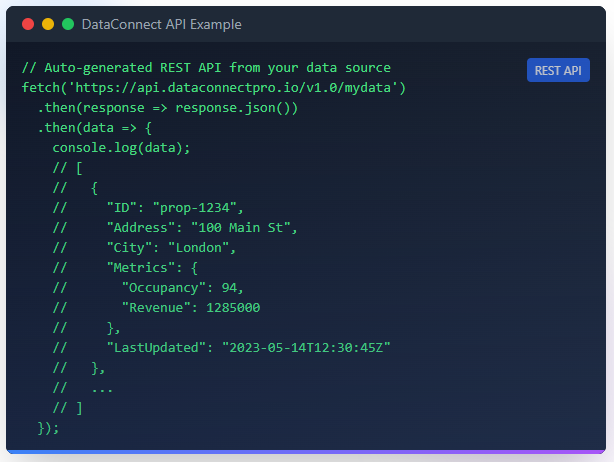614x462 pixels.
Task: Click the "DataConnect API Example" title
Action: coord(161,24)
